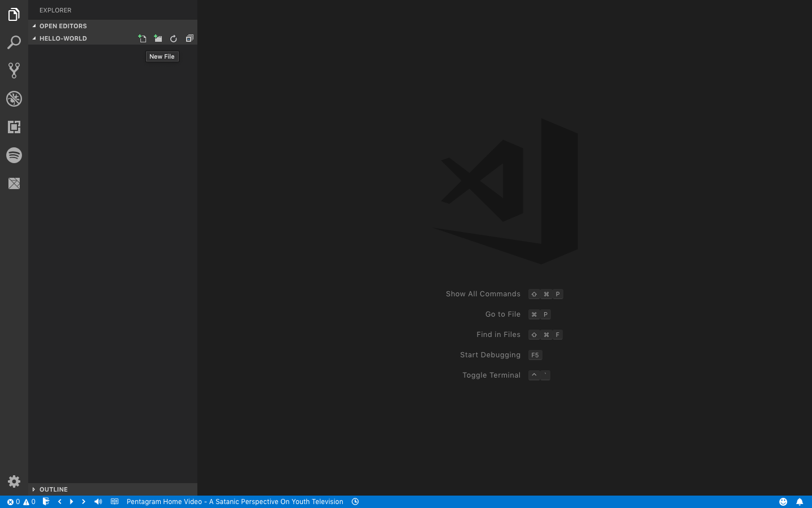The width and height of the screenshot is (812, 508).
Task: Create a new folder in HELLO-WORLD
Action: point(158,38)
